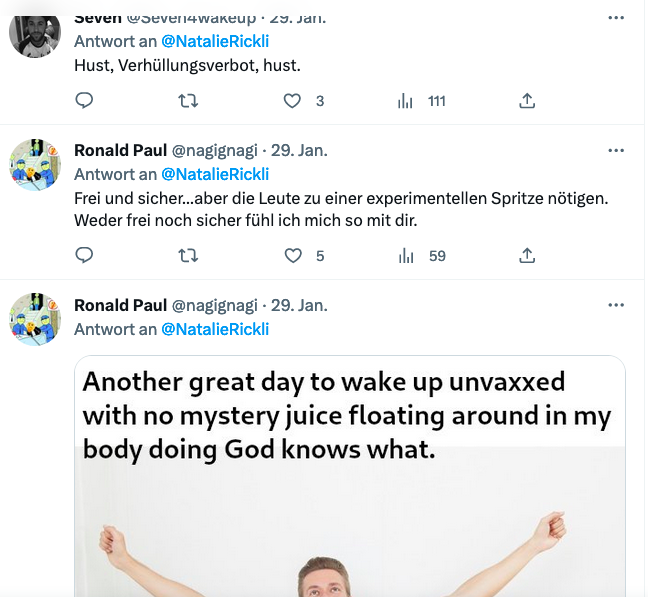Screen dimensions: 648x597
Task: Open the unvaxxed meme image
Action: (x=350, y=476)
